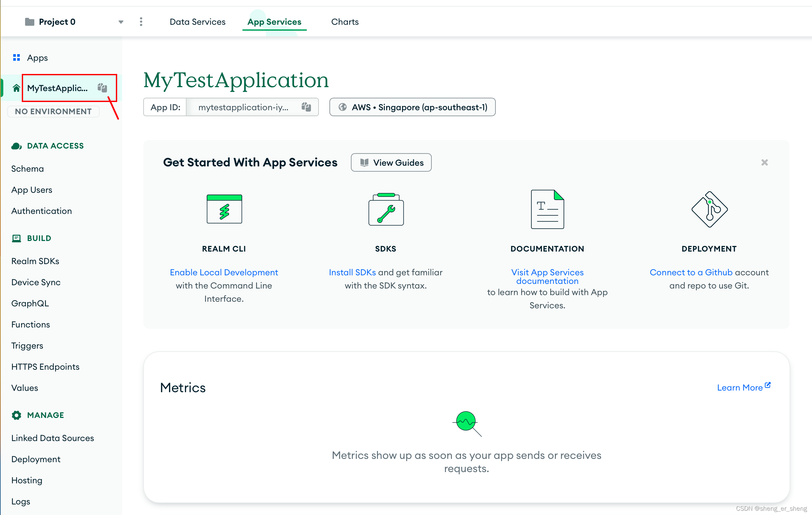Image resolution: width=812 pixels, height=515 pixels.
Task: Open Functions page
Action: click(x=30, y=325)
